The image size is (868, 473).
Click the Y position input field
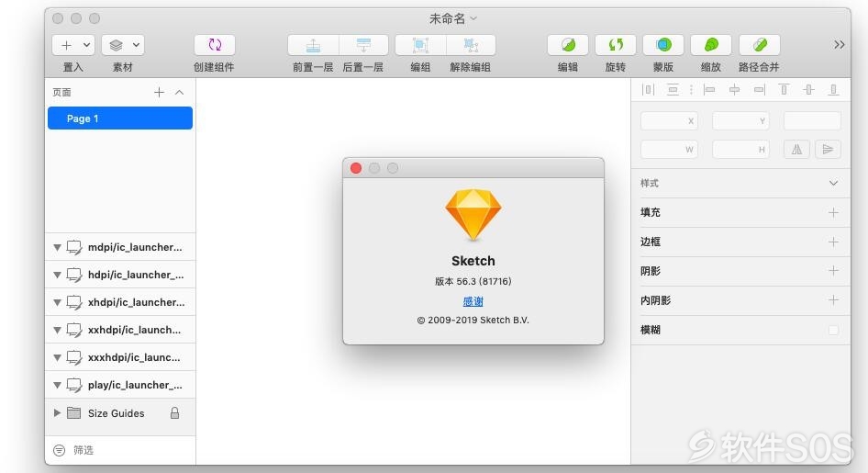point(740,120)
